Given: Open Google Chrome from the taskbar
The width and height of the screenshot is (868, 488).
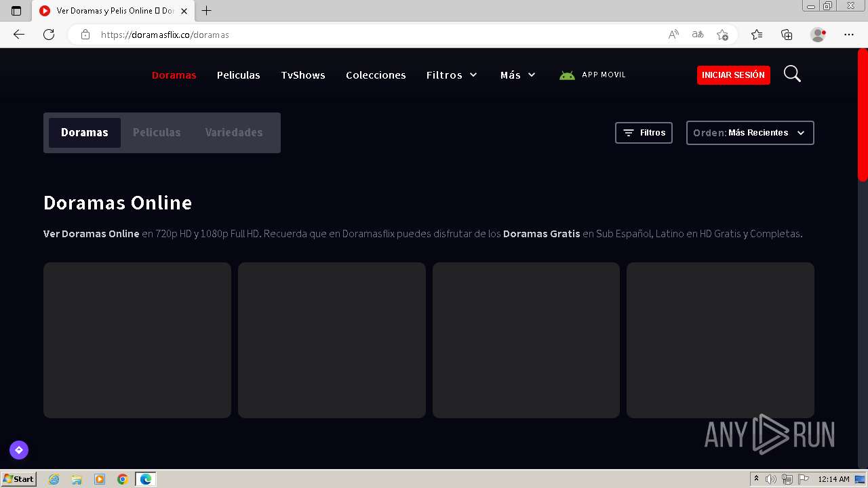Looking at the screenshot, I should point(123,479).
